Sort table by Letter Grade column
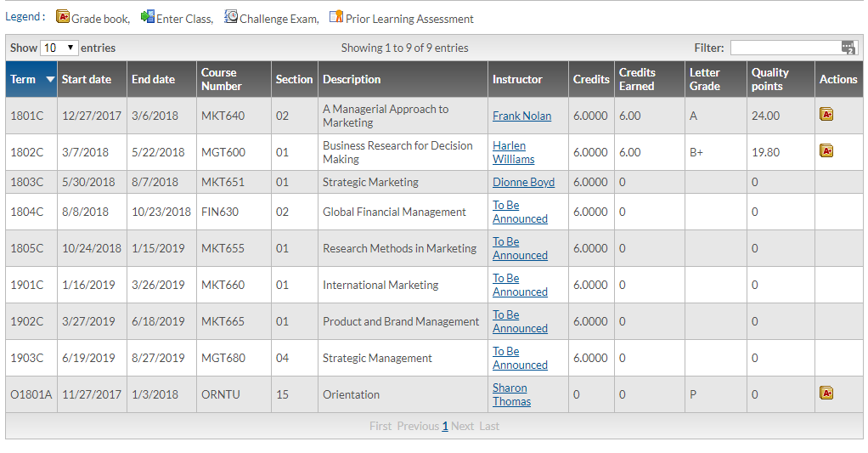The image size is (868, 453). click(x=704, y=79)
